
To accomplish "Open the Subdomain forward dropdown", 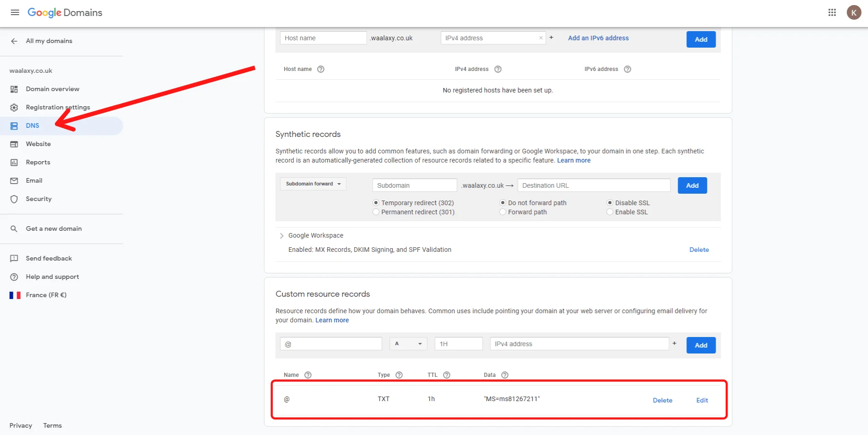I will (x=313, y=184).
